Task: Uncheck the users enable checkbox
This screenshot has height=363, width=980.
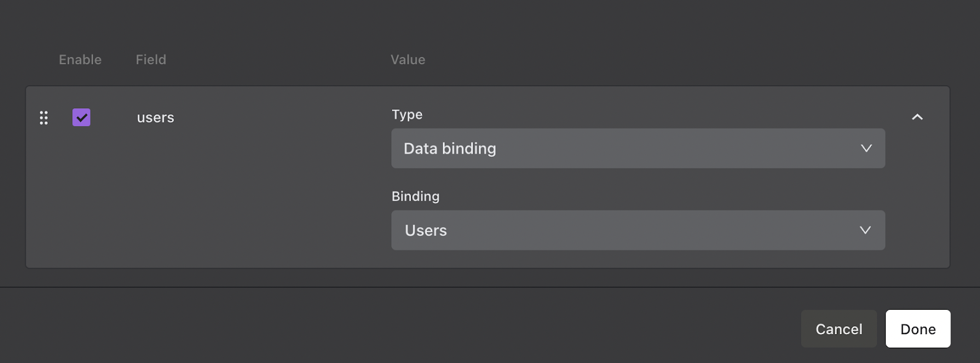Action: pos(81,118)
